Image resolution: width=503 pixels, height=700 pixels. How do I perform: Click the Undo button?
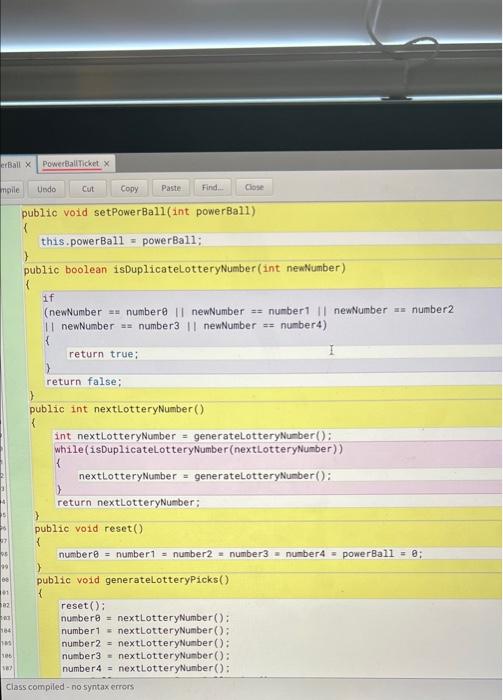[46, 189]
